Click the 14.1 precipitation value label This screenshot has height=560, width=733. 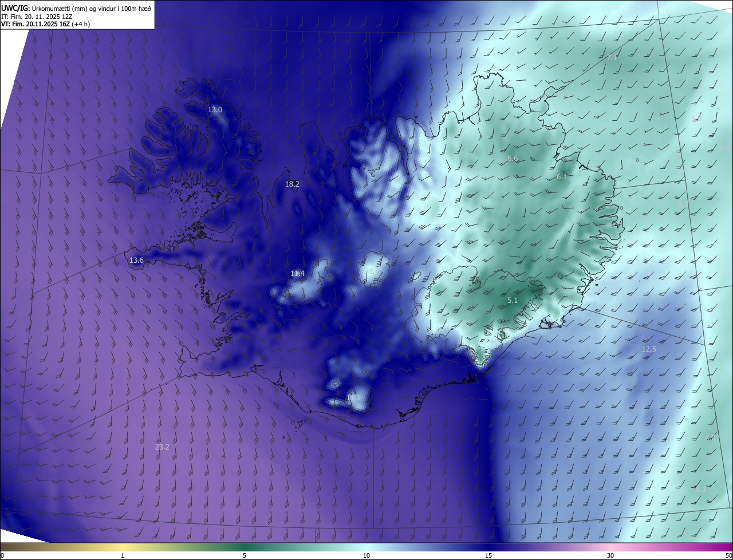pyautogui.click(x=354, y=397)
